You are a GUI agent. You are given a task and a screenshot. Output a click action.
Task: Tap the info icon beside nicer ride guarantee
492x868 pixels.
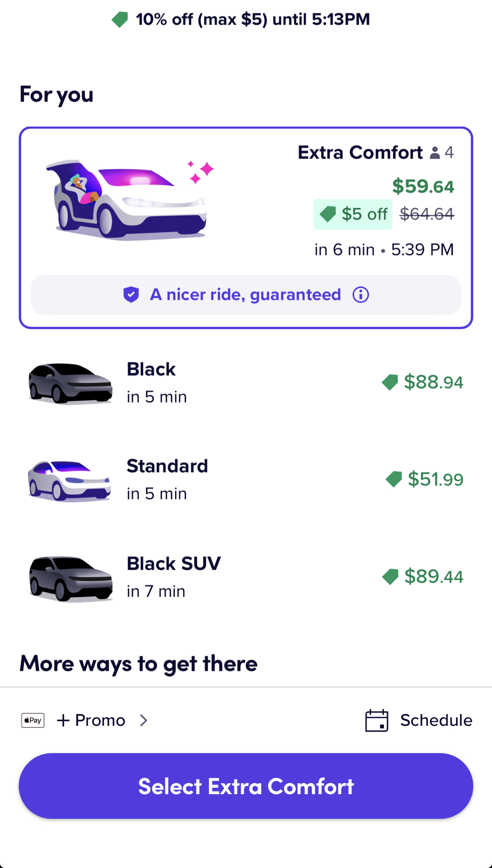[x=360, y=295]
